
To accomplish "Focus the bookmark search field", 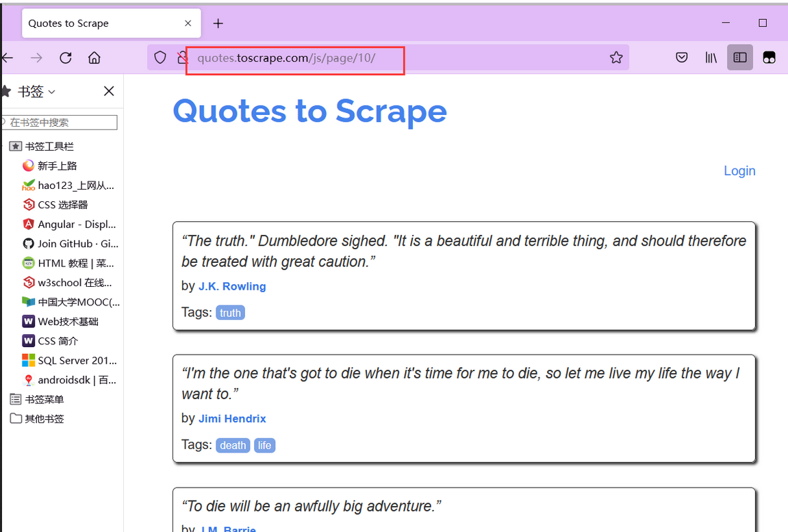I will [58, 122].
